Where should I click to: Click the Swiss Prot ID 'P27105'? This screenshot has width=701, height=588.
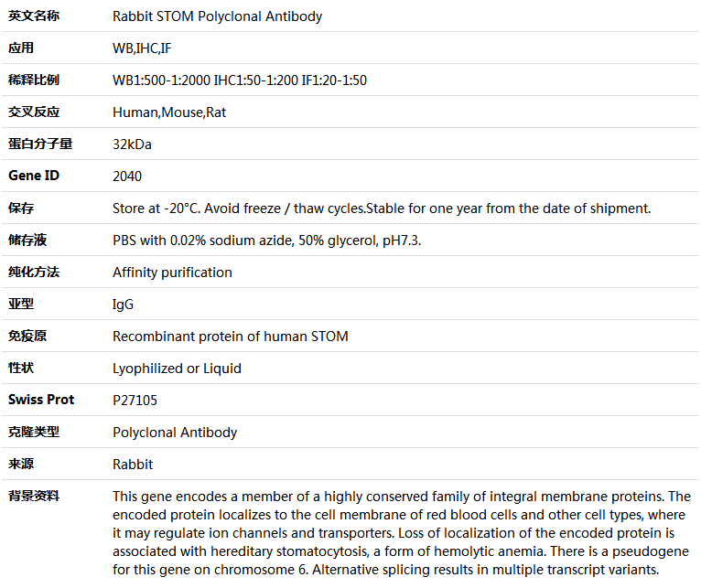click(132, 401)
